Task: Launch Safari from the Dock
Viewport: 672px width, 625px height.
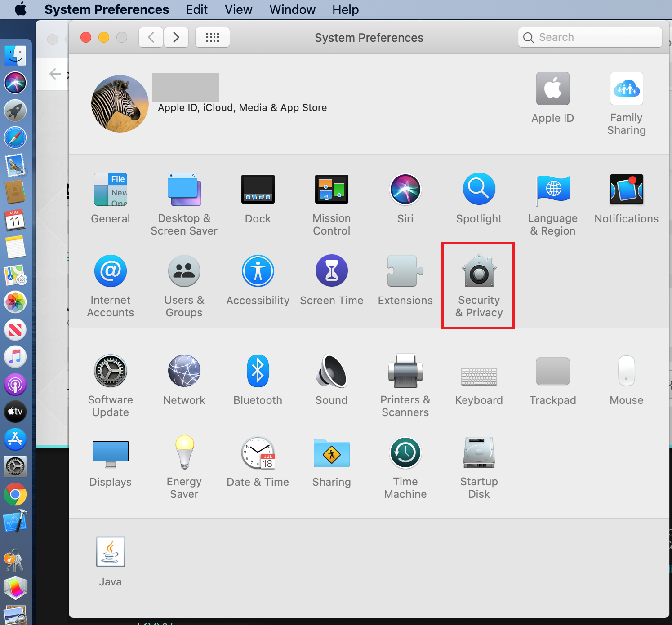Action: [15, 138]
